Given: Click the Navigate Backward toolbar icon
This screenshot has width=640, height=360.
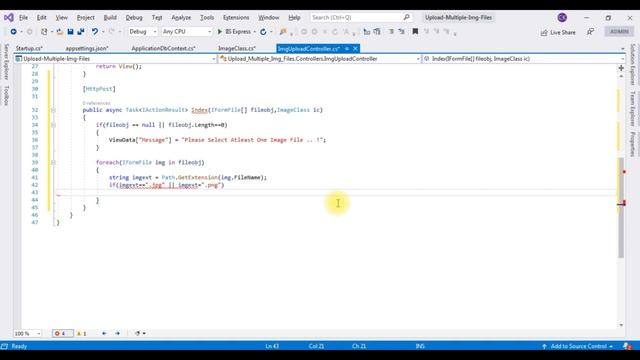Looking at the screenshot, I should point(13,31).
